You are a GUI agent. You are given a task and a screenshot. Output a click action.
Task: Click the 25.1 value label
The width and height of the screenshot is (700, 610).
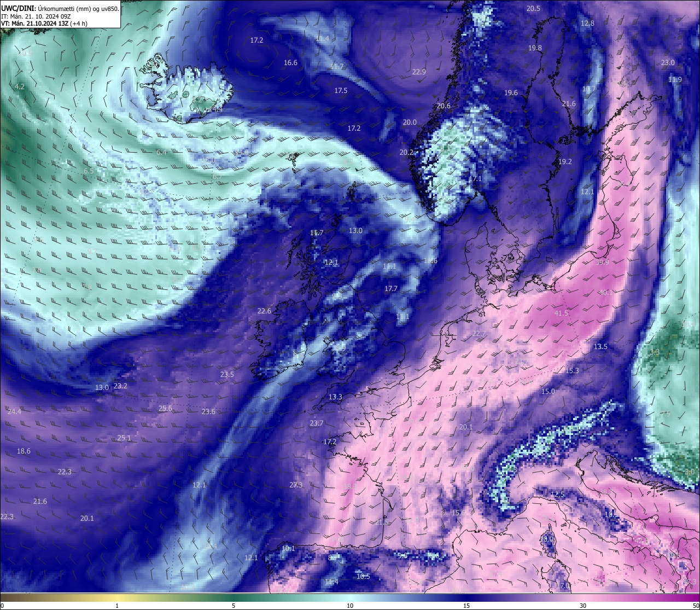(x=124, y=438)
